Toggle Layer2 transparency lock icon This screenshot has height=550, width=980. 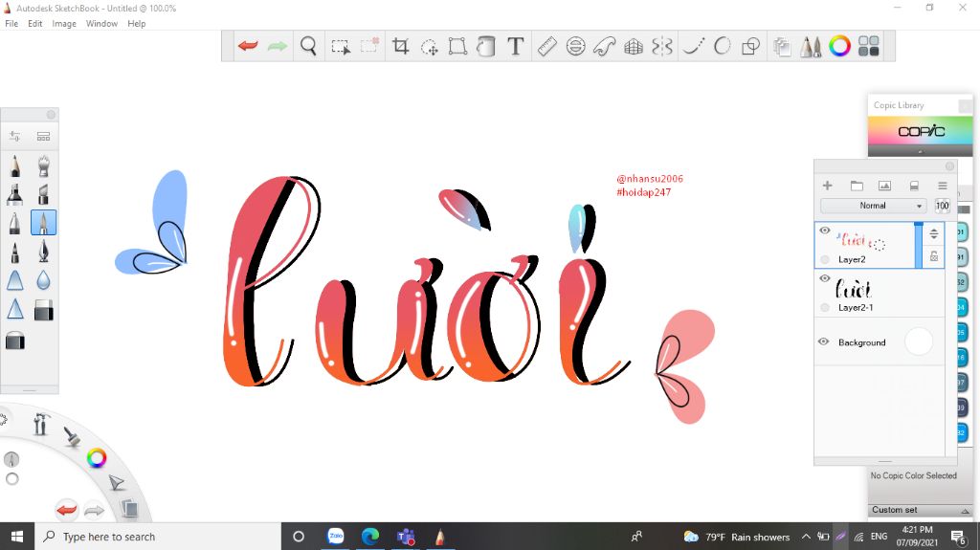tap(934, 256)
